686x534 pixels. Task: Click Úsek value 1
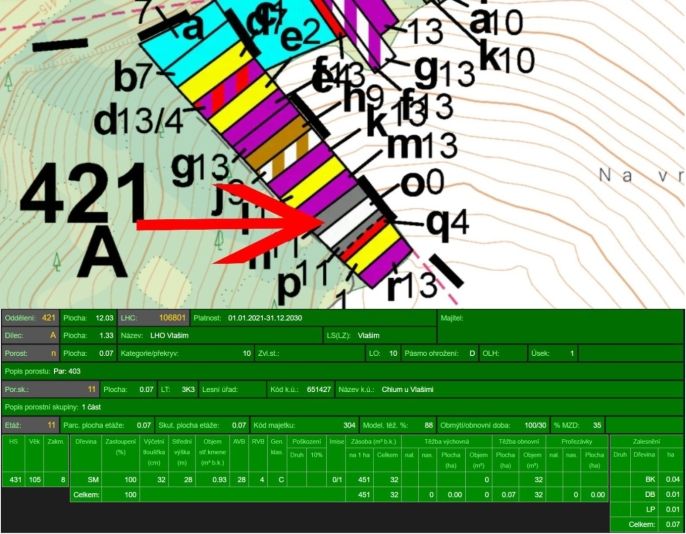pyautogui.click(x=571, y=353)
